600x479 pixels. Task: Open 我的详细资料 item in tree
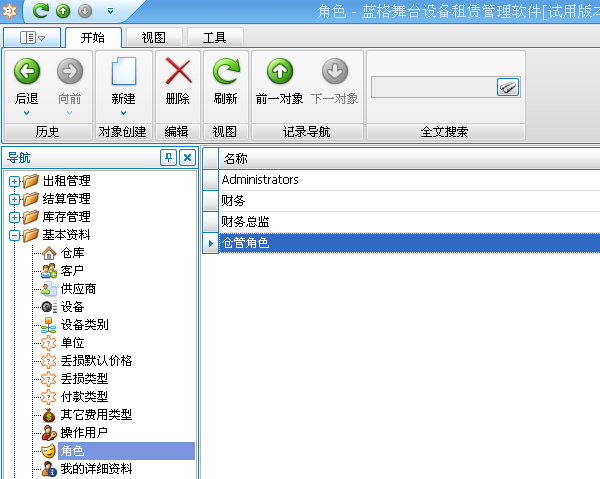(87, 468)
